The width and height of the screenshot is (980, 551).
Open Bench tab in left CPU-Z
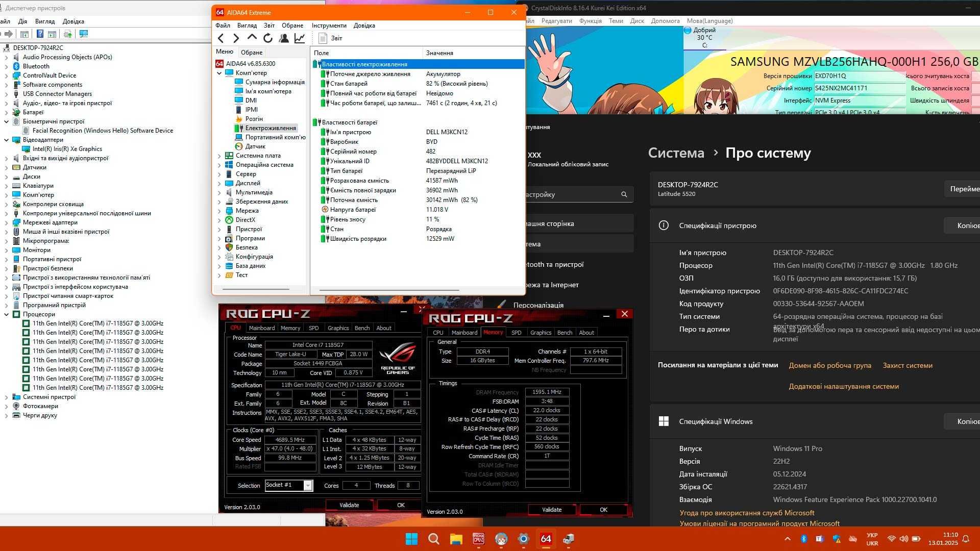pyautogui.click(x=362, y=328)
